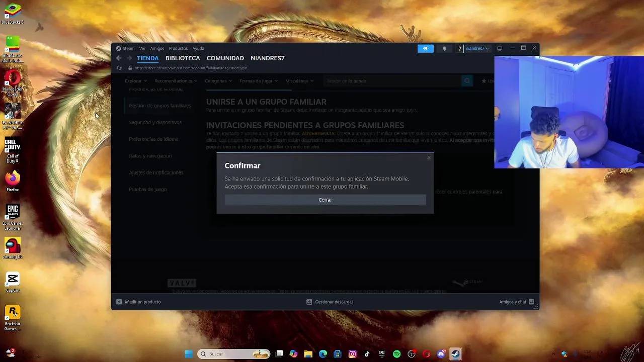
Task: Expand the niandres7 account dropdown
Action: pyautogui.click(x=477, y=48)
